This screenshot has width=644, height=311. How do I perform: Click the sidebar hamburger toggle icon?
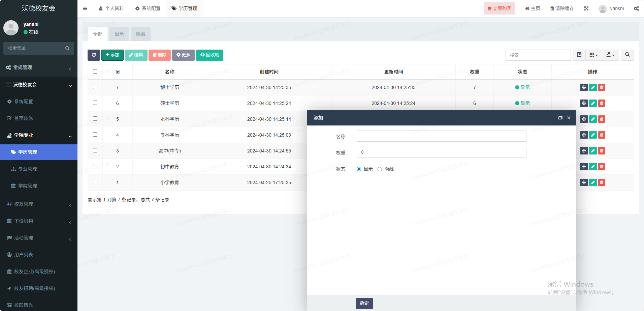[x=85, y=8]
